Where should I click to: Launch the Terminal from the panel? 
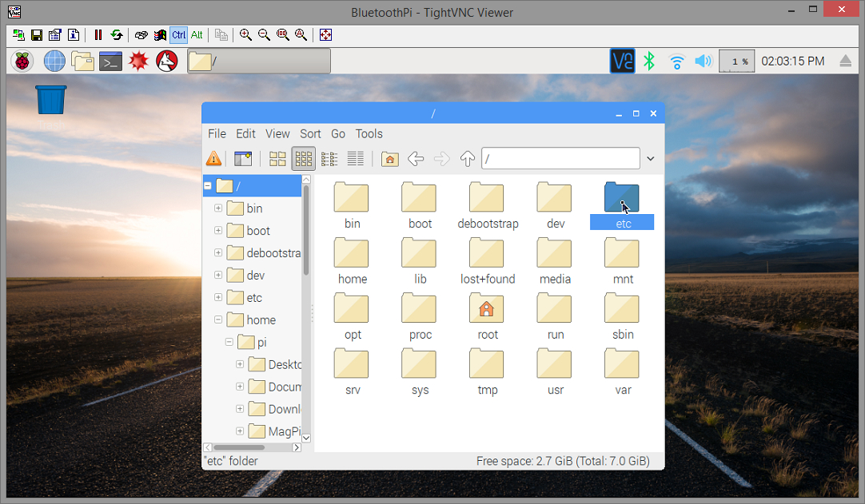click(x=110, y=62)
